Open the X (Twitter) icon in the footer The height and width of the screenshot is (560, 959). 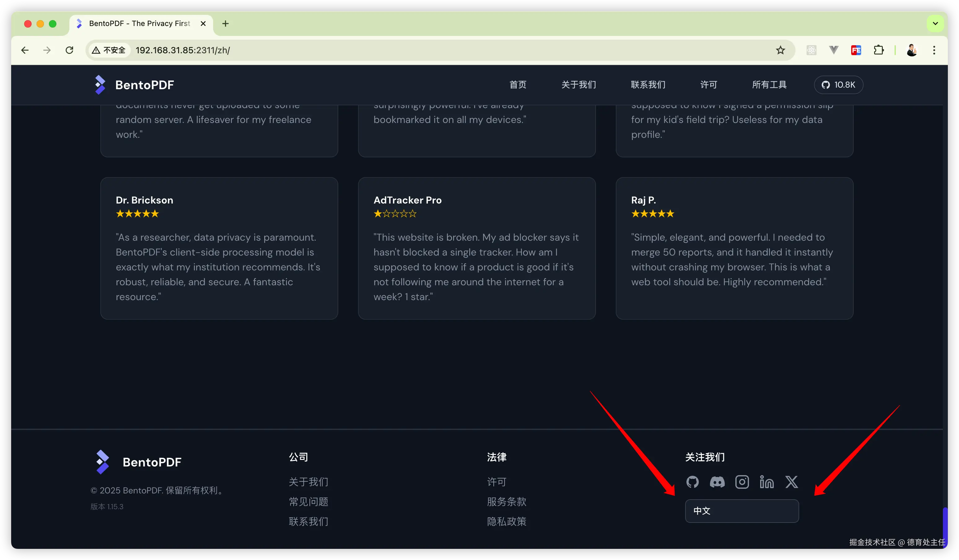[x=791, y=482]
